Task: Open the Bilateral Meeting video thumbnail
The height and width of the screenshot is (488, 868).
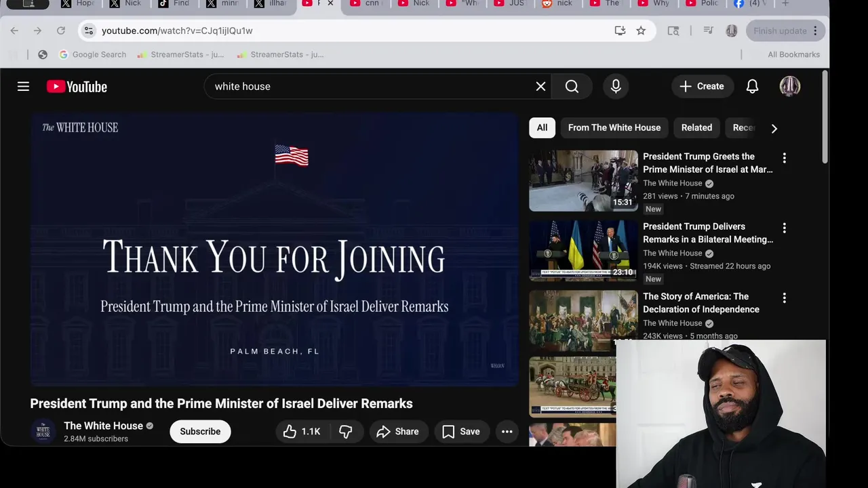Action: [583, 251]
